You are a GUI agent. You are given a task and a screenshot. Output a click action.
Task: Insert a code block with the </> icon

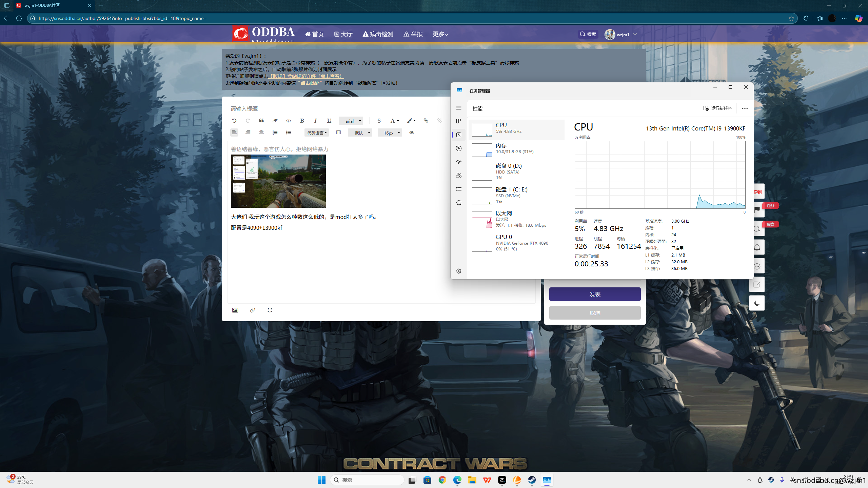click(x=289, y=121)
